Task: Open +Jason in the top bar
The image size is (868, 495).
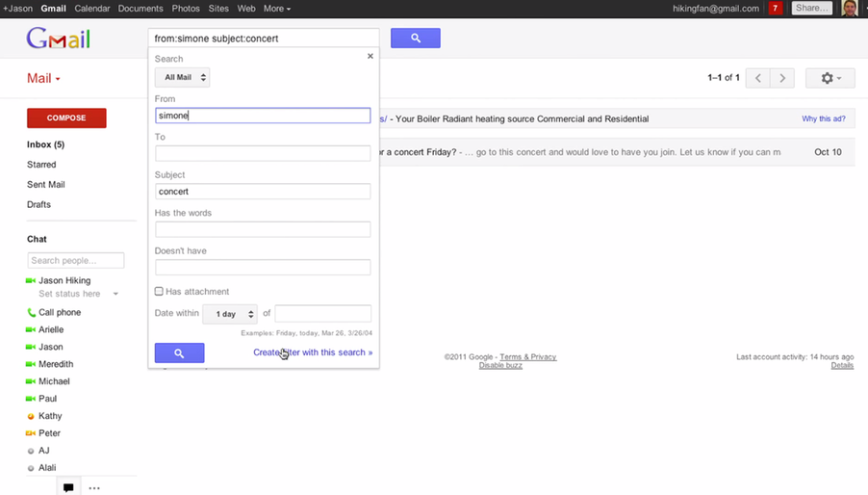Action: point(17,9)
